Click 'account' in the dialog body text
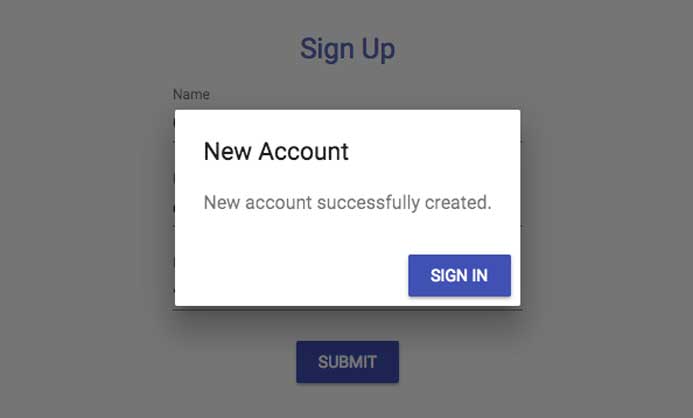This screenshot has width=693, height=418. click(x=278, y=203)
